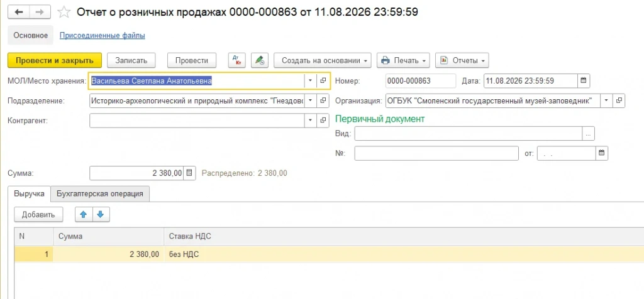644x299 pixels.
Task: Click Провести и закрыть button
Action: pos(55,60)
